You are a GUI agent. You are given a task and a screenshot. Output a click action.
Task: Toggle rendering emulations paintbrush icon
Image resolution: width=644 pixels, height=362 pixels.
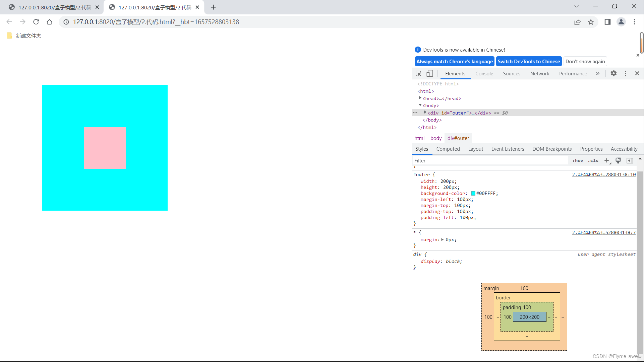(618, 161)
